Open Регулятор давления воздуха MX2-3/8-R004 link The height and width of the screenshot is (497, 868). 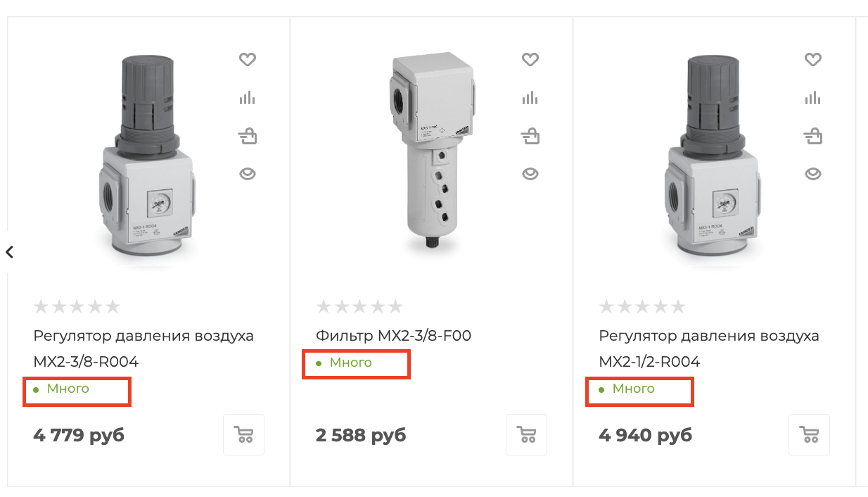(143, 348)
